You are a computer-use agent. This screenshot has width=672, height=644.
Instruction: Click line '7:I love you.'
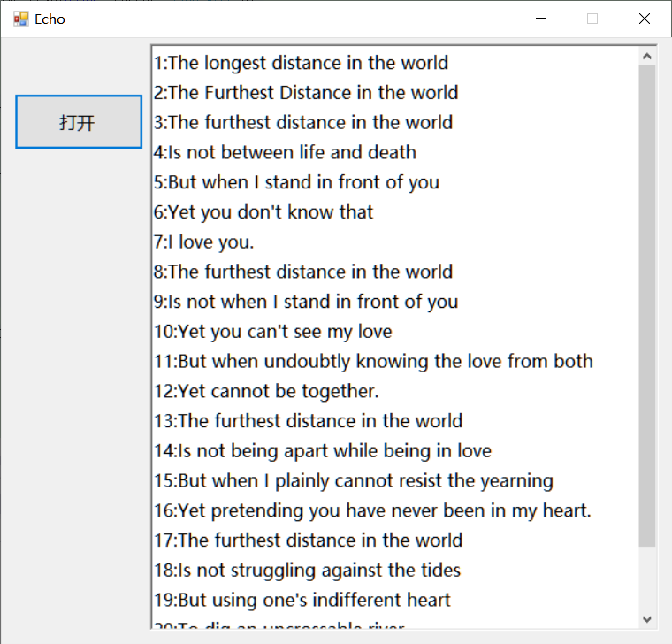pos(204,241)
